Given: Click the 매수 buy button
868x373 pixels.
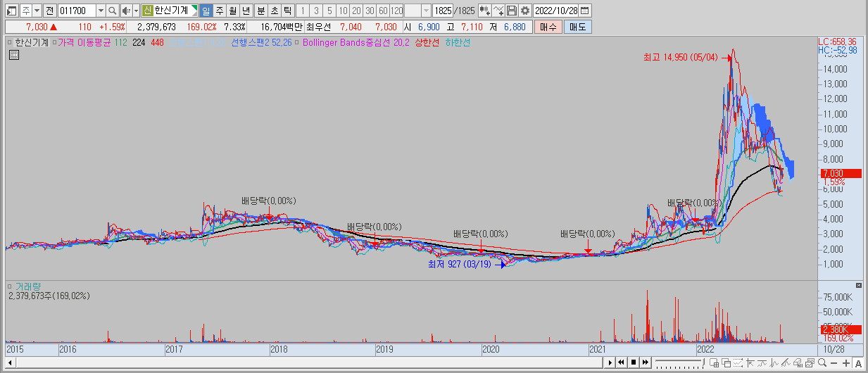Looking at the screenshot, I should pyautogui.click(x=548, y=27).
